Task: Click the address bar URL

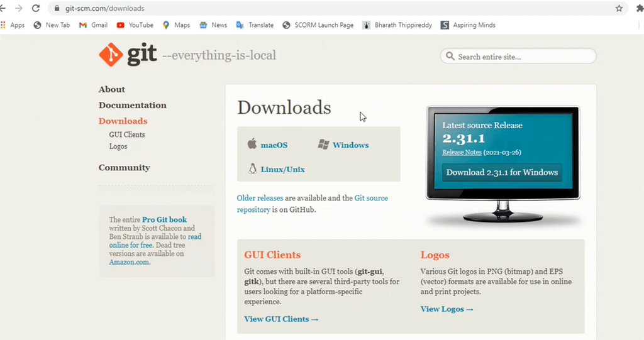Action: pos(105,8)
